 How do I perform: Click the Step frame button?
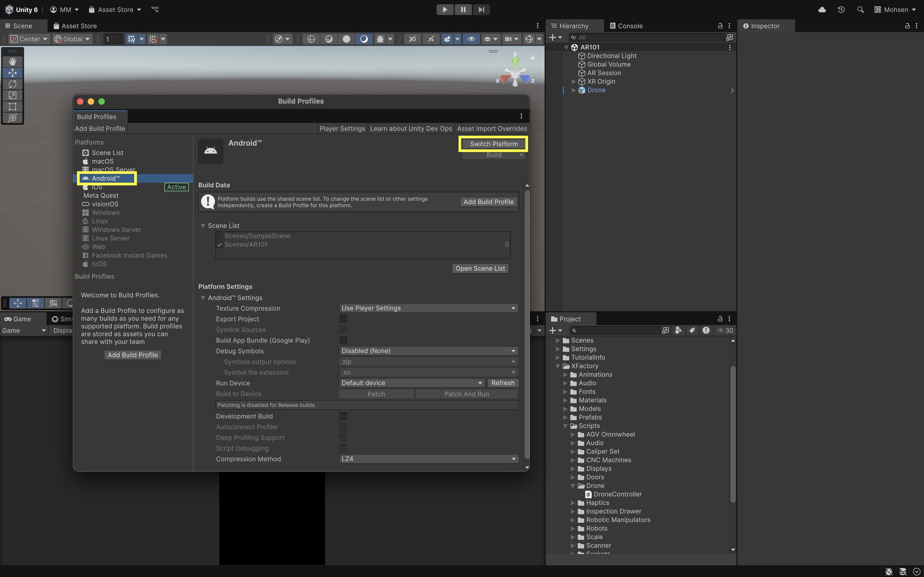481,10
